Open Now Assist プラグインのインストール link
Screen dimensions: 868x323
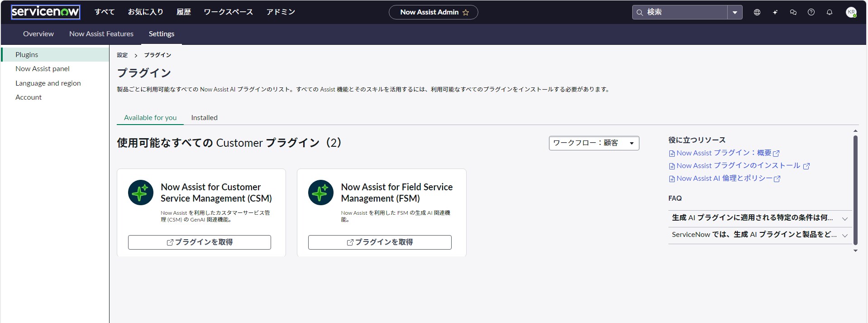(739, 166)
